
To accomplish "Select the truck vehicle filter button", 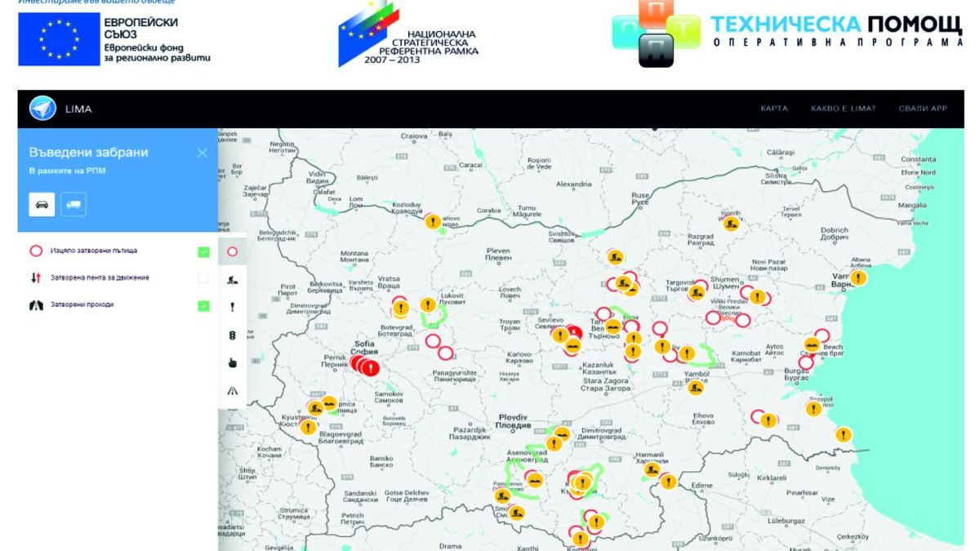I will click(73, 204).
